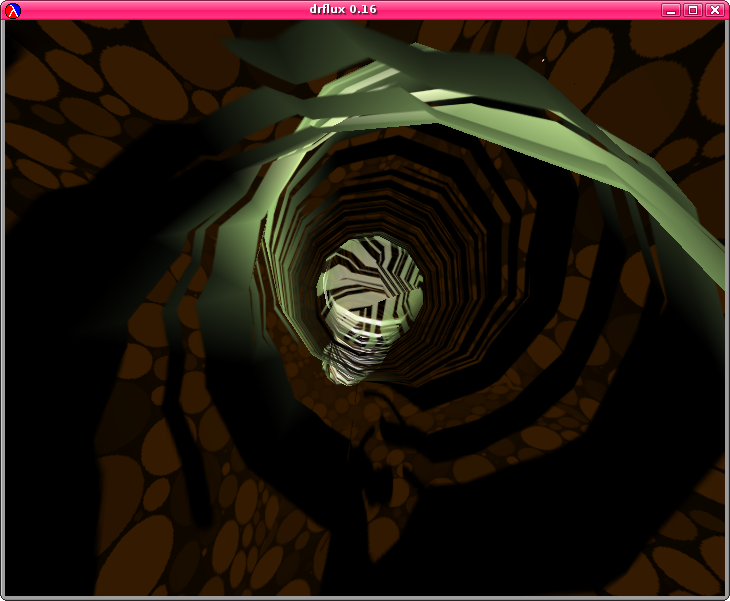Minimize the drflux 0.16 window
Screen dimensions: 730x601
(671, 10)
